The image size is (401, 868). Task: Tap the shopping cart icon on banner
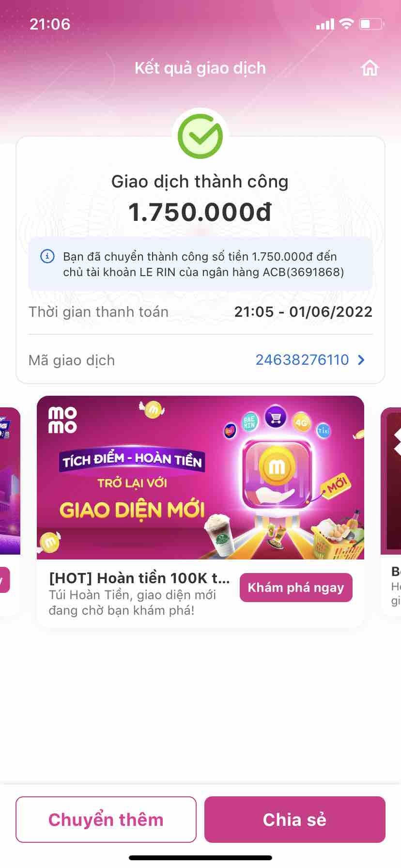276,417
